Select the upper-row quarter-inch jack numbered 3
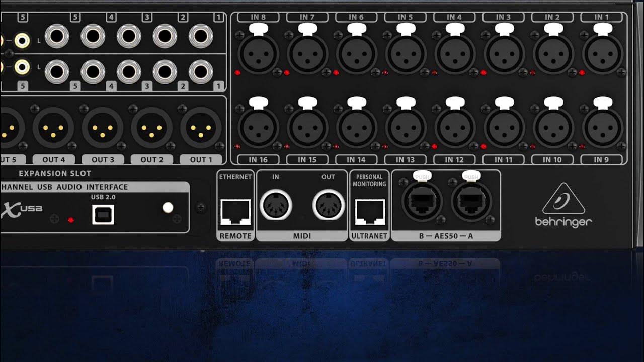This screenshot has height=362, width=644. [129, 36]
